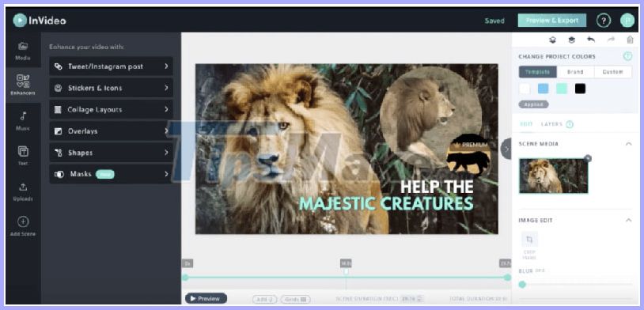Image resolution: width=644 pixels, height=310 pixels.
Task: Click the Saved status text
Action: (x=494, y=21)
